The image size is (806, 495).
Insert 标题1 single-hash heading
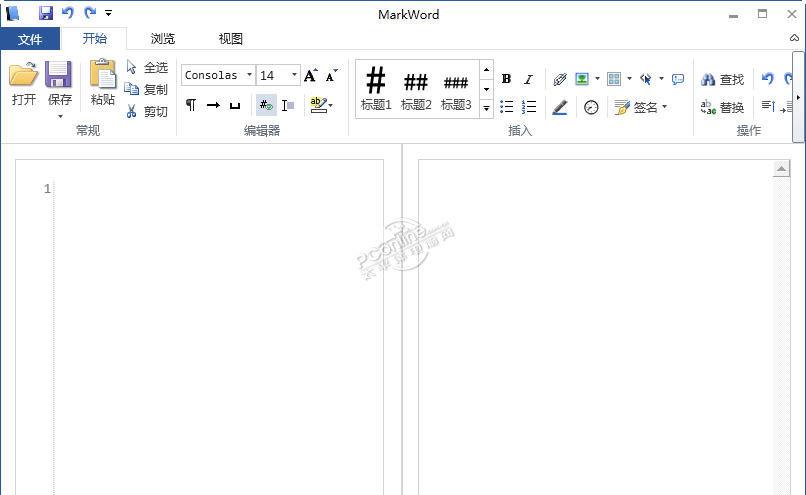pyautogui.click(x=376, y=88)
